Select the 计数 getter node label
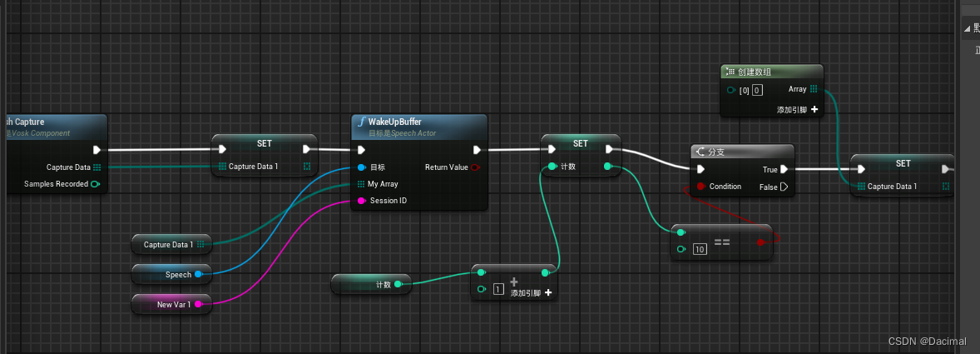This screenshot has height=354, width=980. [384, 285]
